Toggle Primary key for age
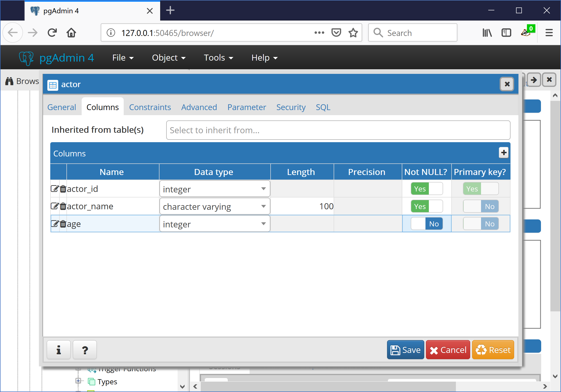The width and height of the screenshot is (561, 392). [x=481, y=224]
